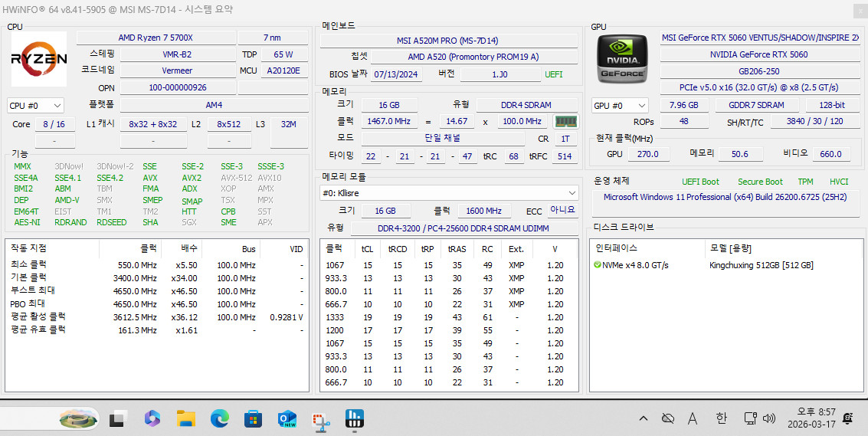Open the volume speaker tray icon

coord(768,419)
